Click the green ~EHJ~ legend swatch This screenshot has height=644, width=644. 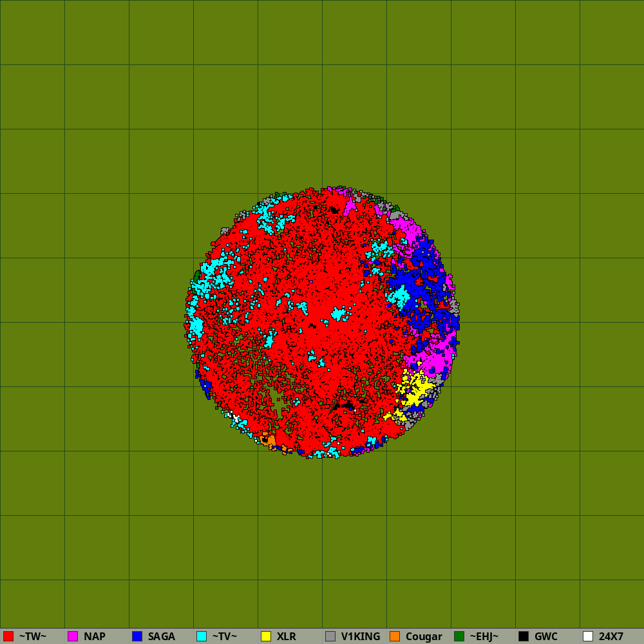point(459,636)
